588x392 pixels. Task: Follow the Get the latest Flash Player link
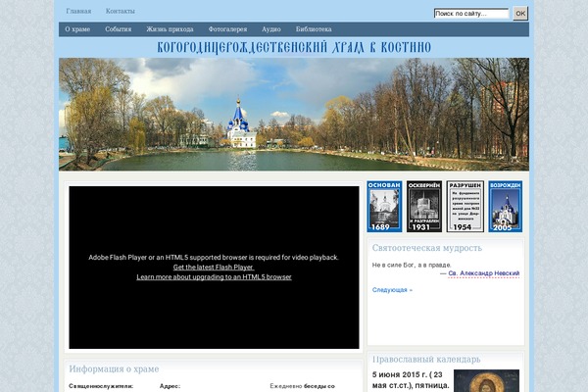tap(214, 268)
